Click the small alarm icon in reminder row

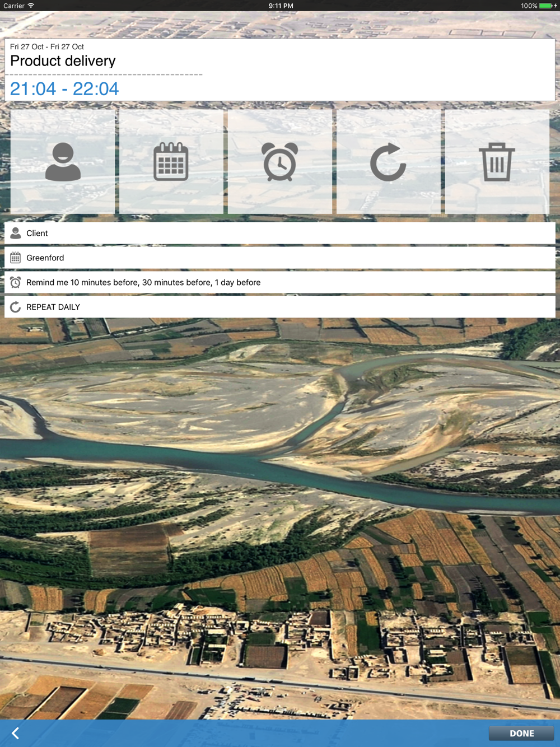(16, 282)
